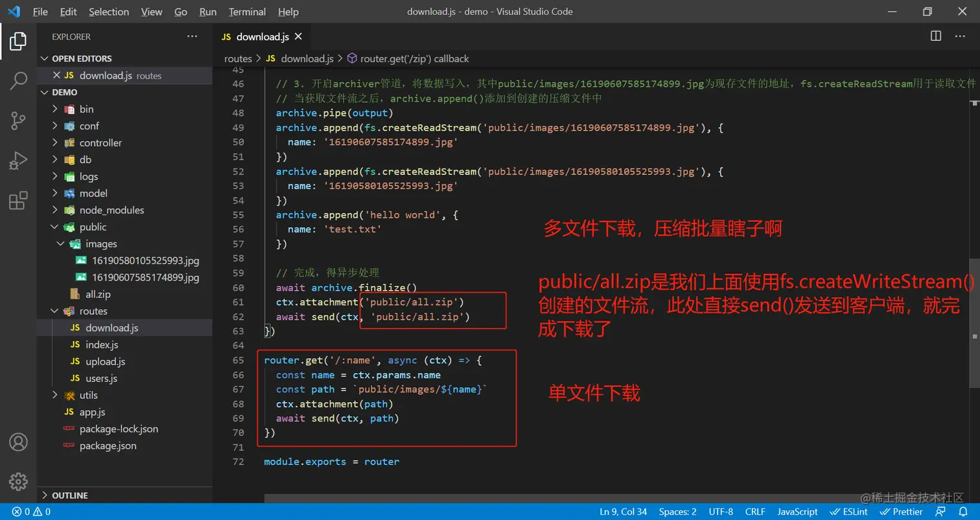Image resolution: width=980 pixels, height=520 pixels.
Task: Open index.js in routes folder
Action: point(124,345)
